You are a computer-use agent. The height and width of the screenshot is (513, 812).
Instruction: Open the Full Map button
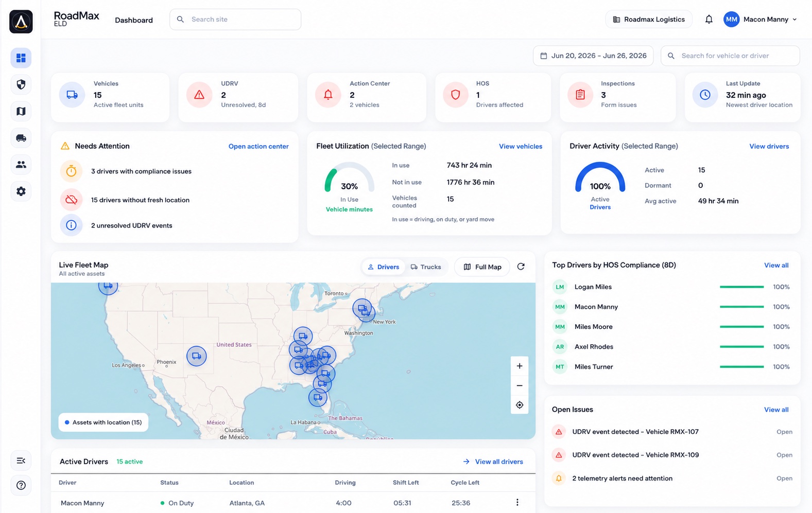482,267
